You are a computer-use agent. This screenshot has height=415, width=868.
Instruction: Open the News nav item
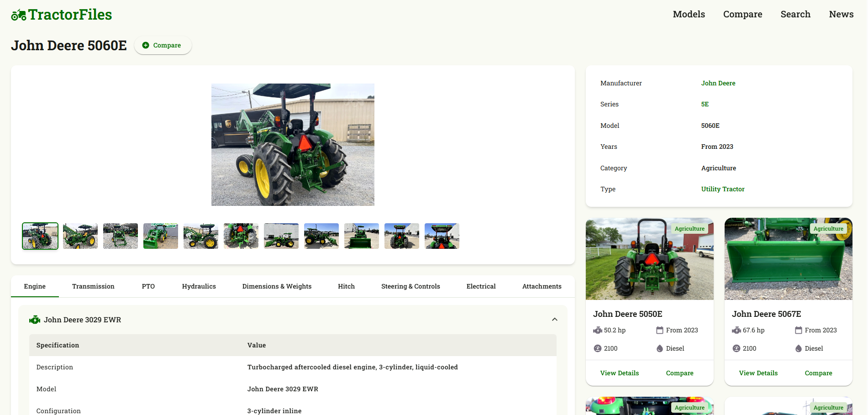pyautogui.click(x=841, y=14)
